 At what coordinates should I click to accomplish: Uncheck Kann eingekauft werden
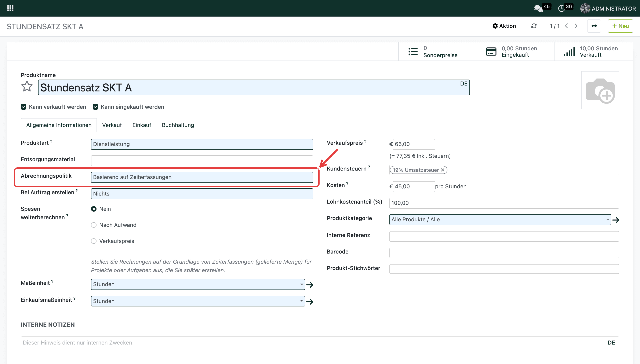(95, 107)
